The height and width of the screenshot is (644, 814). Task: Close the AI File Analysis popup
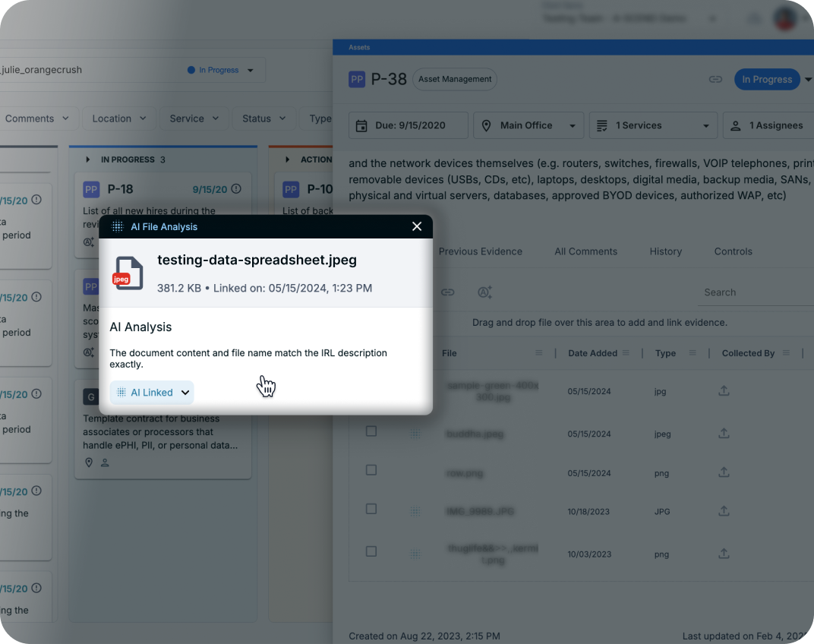pos(416,226)
